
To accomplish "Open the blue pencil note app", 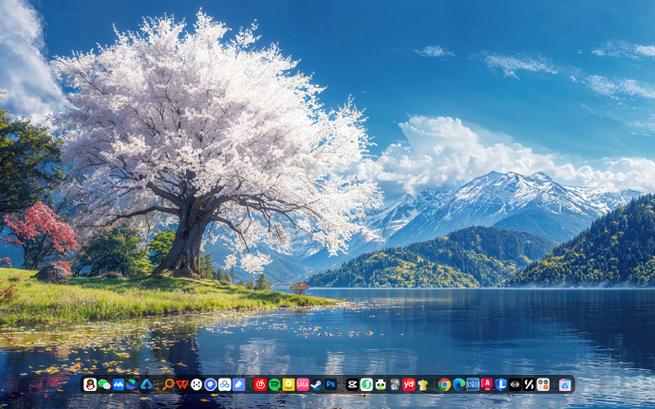I will click(239, 384).
